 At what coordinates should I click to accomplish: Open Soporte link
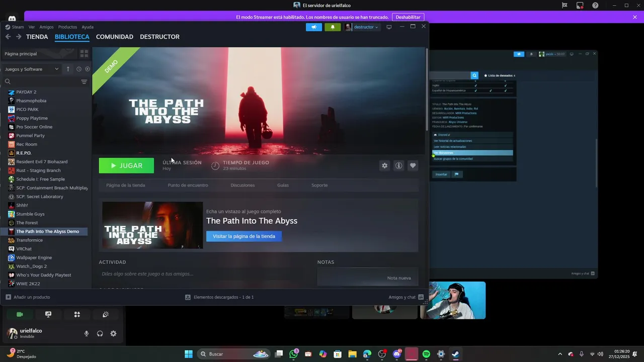319,185
